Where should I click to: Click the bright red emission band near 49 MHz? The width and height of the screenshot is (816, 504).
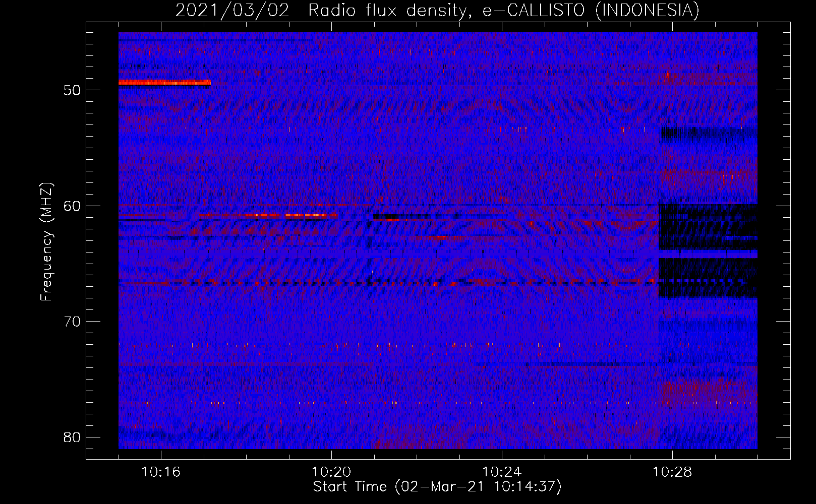(164, 82)
